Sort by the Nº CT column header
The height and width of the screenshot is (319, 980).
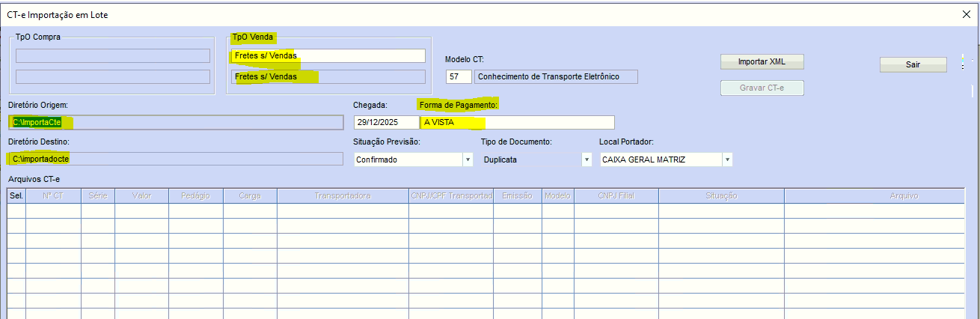point(53,195)
